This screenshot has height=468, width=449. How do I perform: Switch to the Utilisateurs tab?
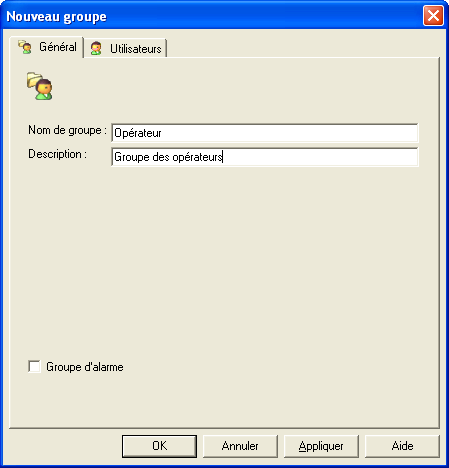tap(125, 48)
